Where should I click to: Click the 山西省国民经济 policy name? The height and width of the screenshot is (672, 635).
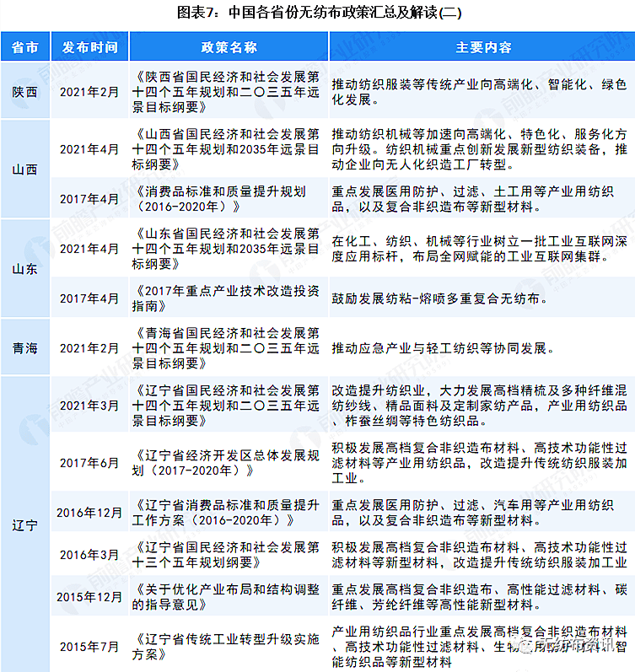pyautogui.click(x=225, y=149)
